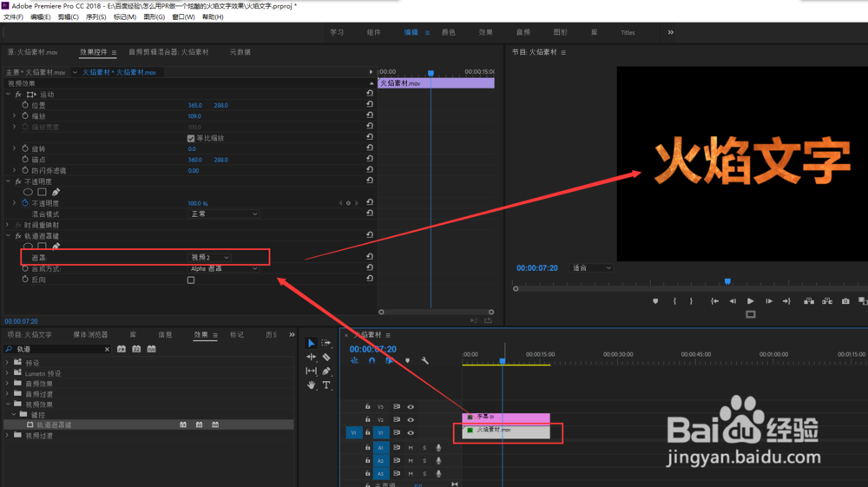
Task: Expand the 时间重映射 effect
Action: [x=8, y=225]
